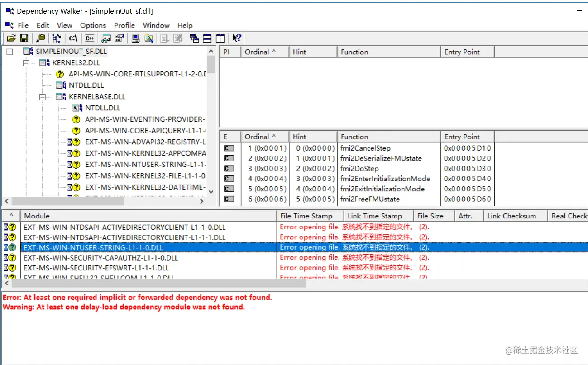Click the Properties toolbar icon
Viewport: 588px width, 365px height.
pos(119,38)
